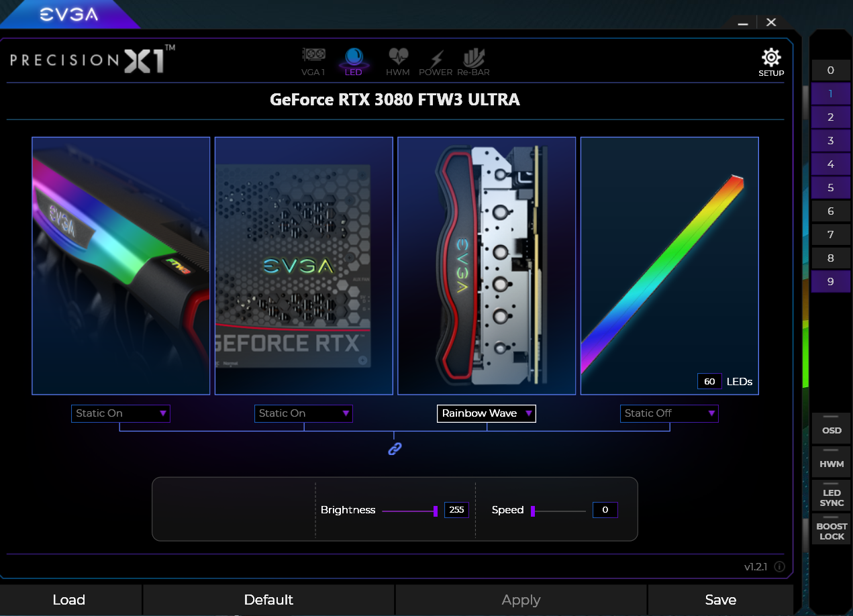
Task: Click the Load button
Action: (x=69, y=600)
